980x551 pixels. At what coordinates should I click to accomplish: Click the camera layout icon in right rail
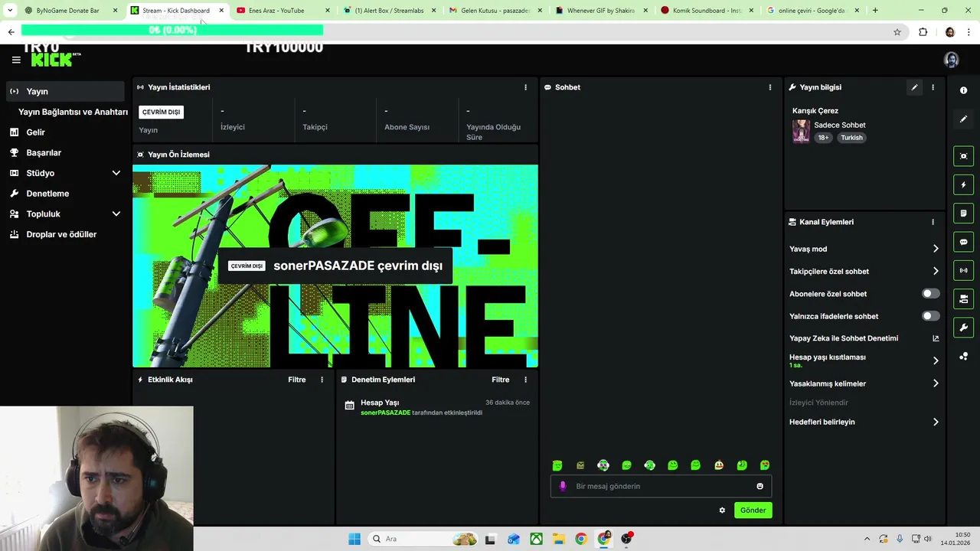[963, 299]
